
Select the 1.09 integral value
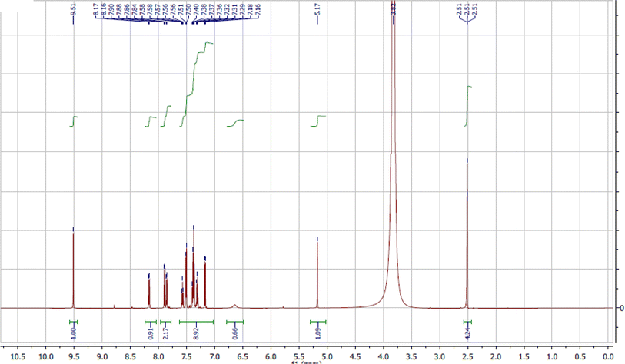tap(318, 333)
